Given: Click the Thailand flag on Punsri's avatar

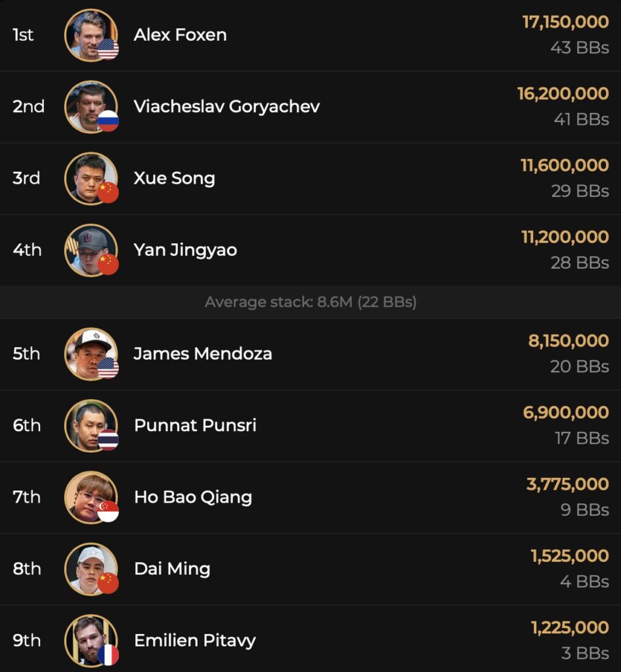Looking at the screenshot, I should pyautogui.click(x=108, y=440).
